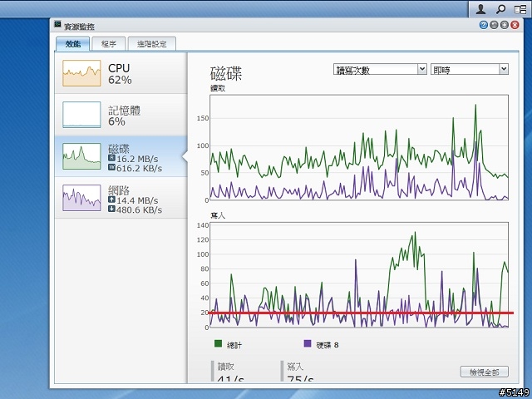The width and height of the screenshot is (532, 399).
Task: Click the 記憶體 6% label
Action: (124, 116)
